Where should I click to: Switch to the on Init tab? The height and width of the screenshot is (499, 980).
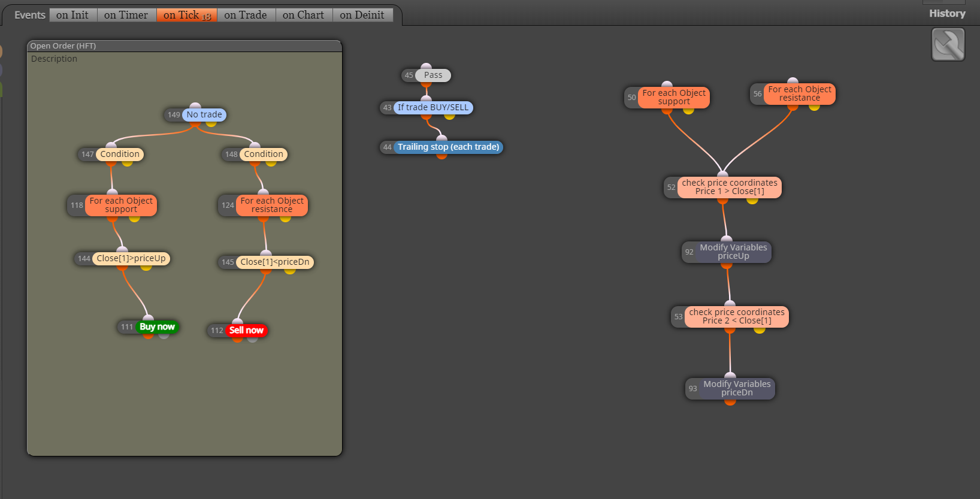point(72,15)
